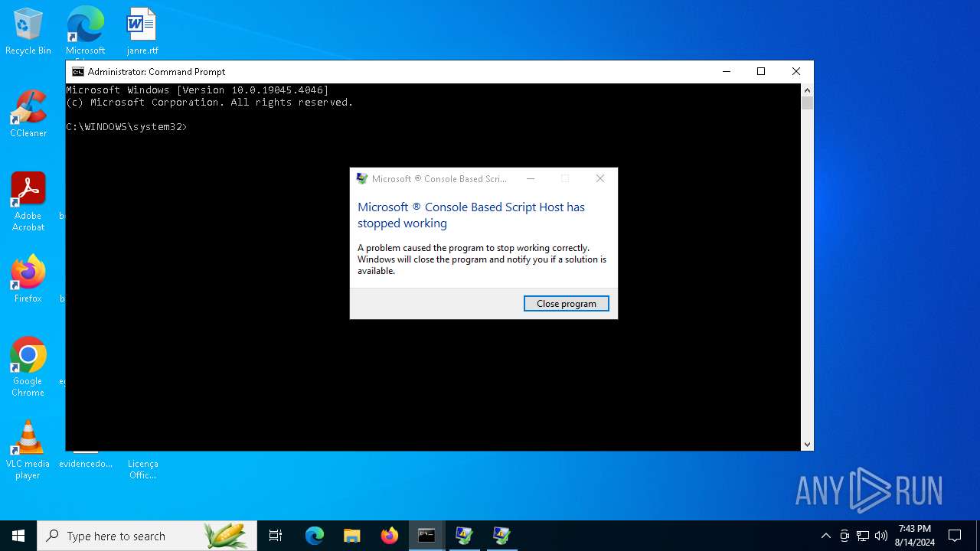Viewport: 980px width, 551px height.
Task: Open the Firefox desktop shortcut
Action: [x=28, y=279]
